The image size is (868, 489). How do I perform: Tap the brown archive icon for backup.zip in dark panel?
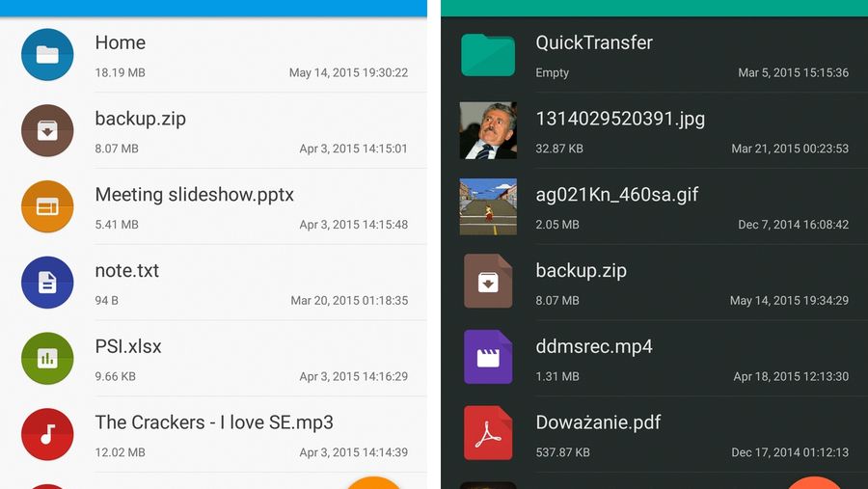[x=488, y=281]
